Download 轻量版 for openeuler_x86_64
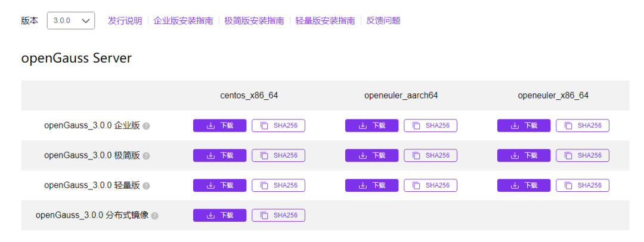644x242 pixels. point(524,185)
